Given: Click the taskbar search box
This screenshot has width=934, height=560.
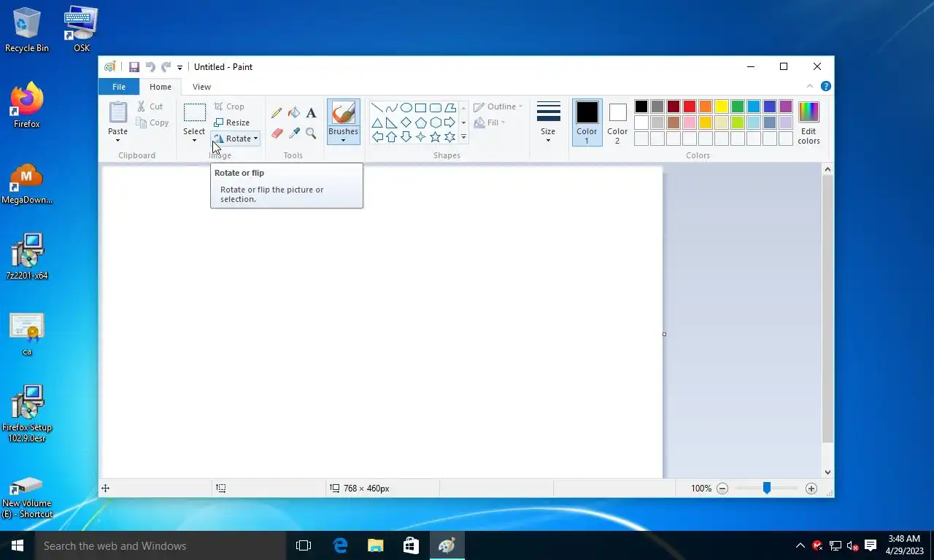Looking at the screenshot, I should click(161, 545).
